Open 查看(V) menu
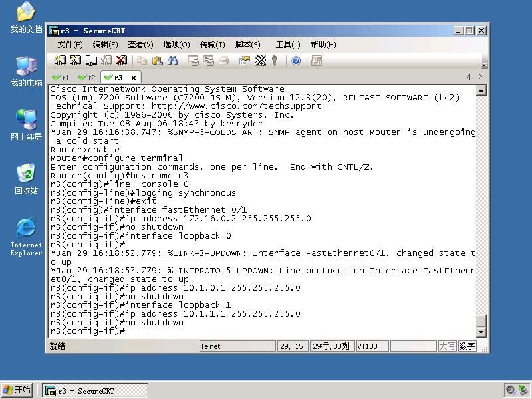The width and height of the screenshot is (532, 399). [140, 45]
